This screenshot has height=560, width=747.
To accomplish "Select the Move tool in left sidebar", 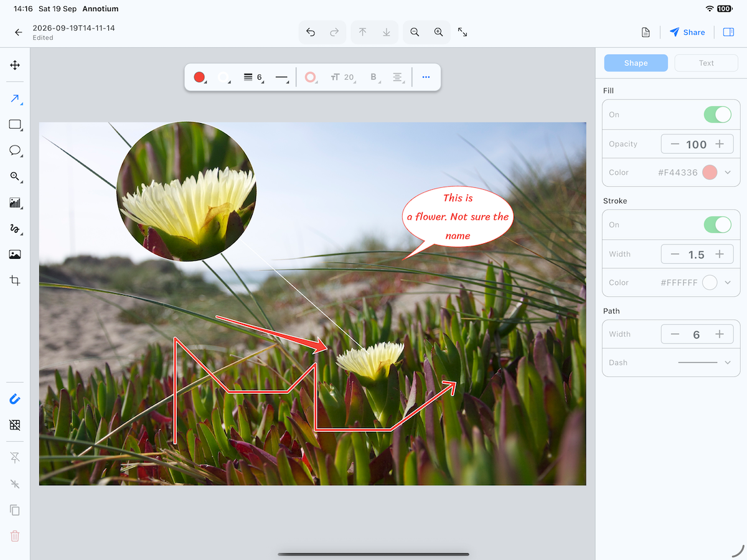I will (x=15, y=65).
